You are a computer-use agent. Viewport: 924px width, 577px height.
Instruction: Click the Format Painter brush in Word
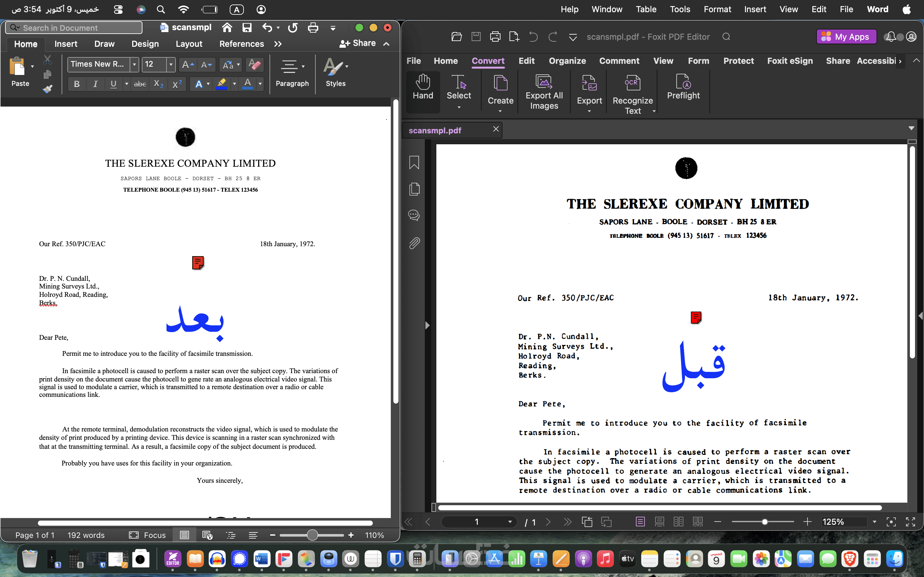coord(47,89)
